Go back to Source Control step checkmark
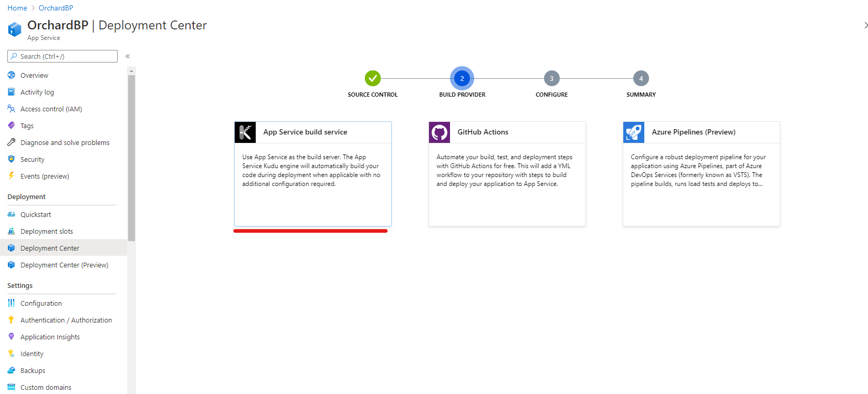Screen dimensions: 868x394 373,78
